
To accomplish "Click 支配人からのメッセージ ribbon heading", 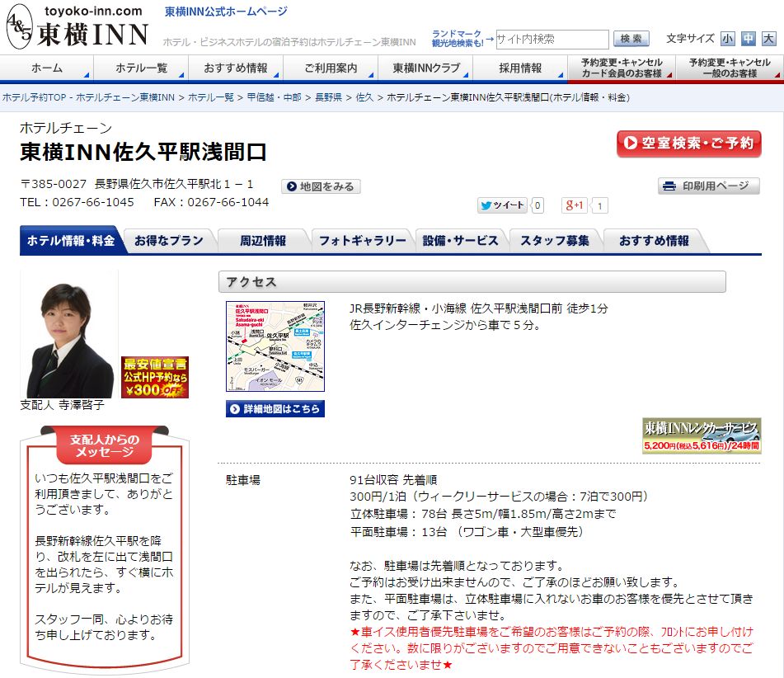I will [105, 445].
